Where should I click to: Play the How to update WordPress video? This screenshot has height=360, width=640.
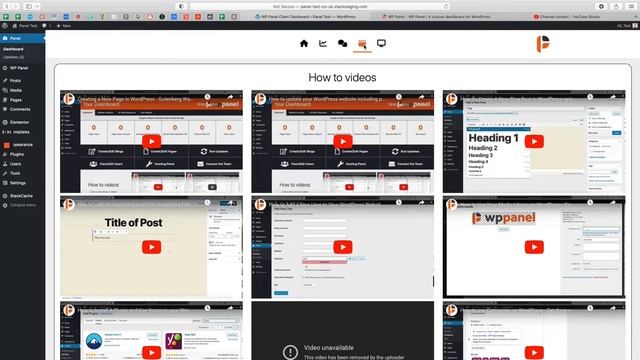(x=343, y=141)
